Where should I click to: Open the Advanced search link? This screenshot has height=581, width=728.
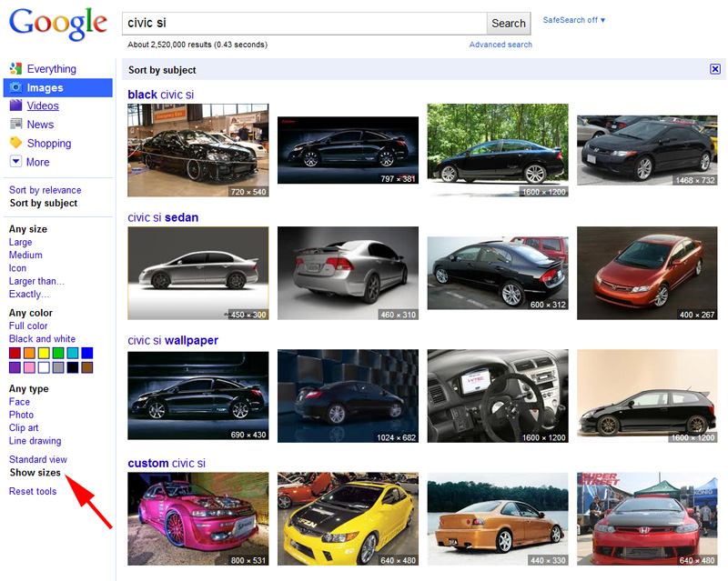point(500,45)
